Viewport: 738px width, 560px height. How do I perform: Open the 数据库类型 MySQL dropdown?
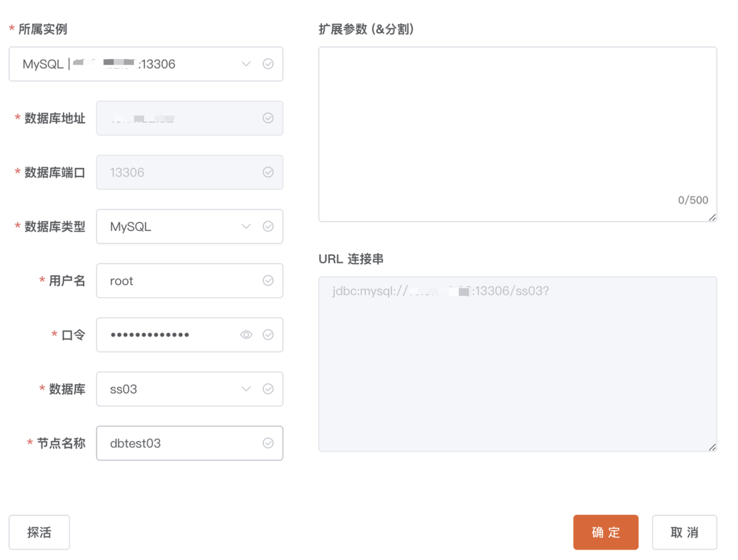tap(246, 227)
